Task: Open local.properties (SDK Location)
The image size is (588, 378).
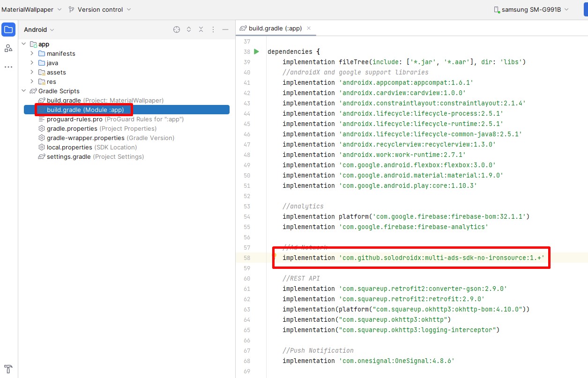Action: (x=88, y=147)
